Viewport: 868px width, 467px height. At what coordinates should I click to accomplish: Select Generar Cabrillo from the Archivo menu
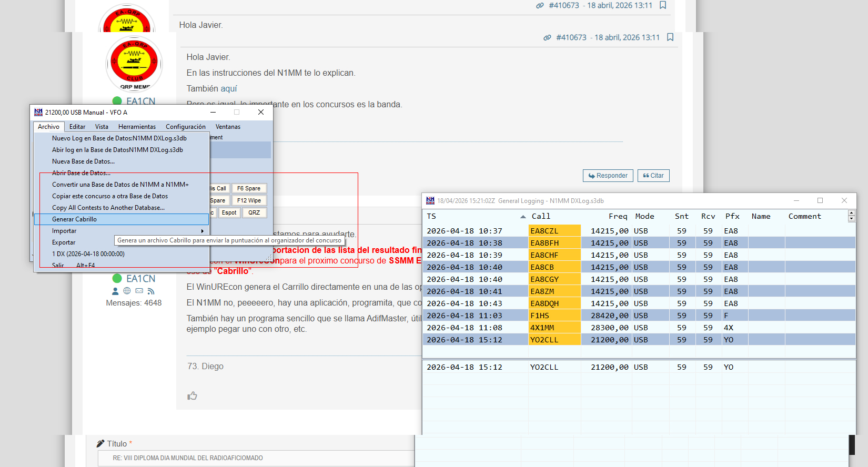[x=74, y=219]
